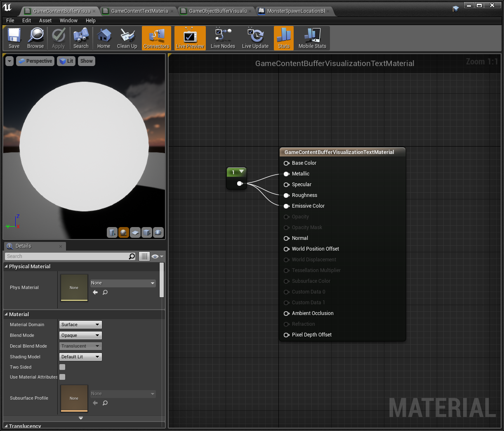504x431 pixels.
Task: Click the Live Nodes icon
Action: coord(223,38)
